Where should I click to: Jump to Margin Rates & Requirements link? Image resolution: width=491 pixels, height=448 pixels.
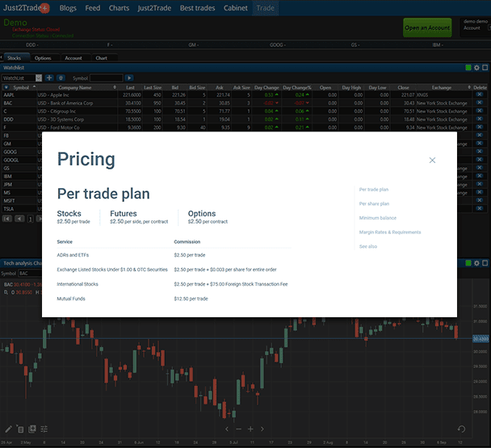click(390, 232)
